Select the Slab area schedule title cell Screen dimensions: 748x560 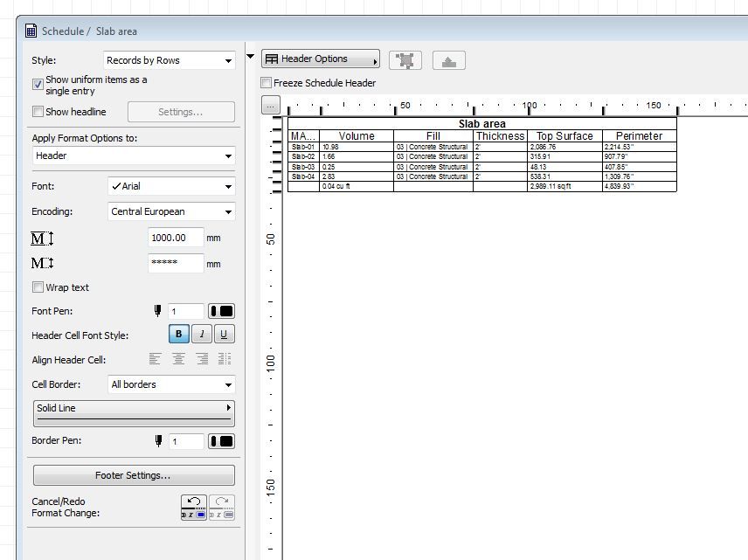[481, 123]
